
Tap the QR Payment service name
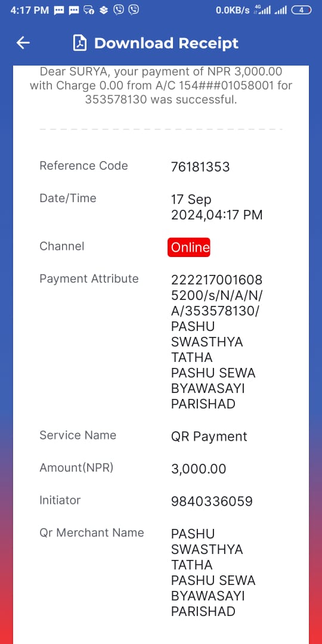point(209,436)
